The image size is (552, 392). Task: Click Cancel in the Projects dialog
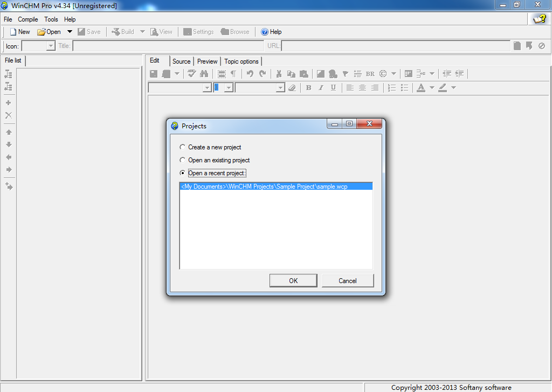click(348, 281)
